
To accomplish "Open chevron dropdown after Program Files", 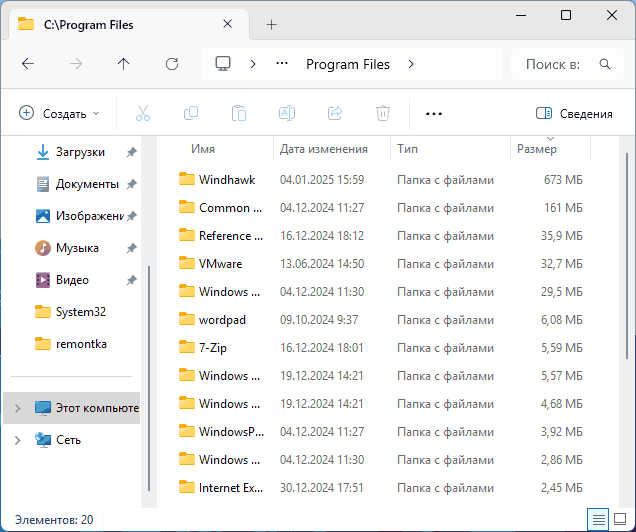I will 411,64.
